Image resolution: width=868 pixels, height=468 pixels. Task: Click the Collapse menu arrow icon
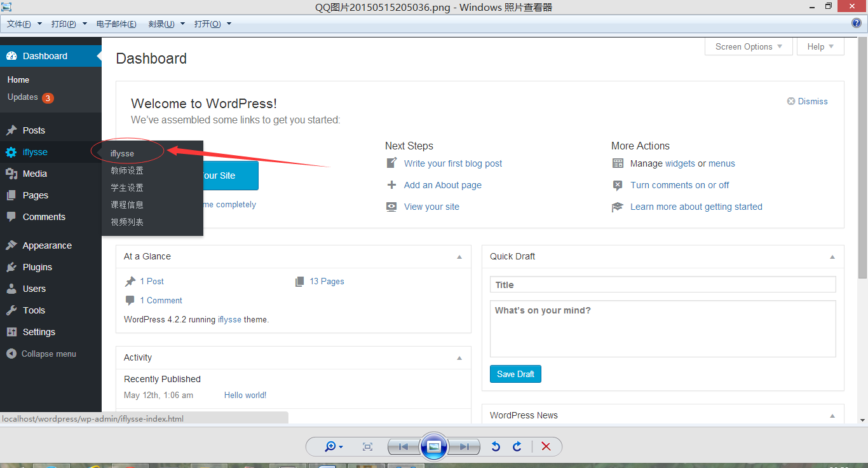pyautogui.click(x=11, y=354)
